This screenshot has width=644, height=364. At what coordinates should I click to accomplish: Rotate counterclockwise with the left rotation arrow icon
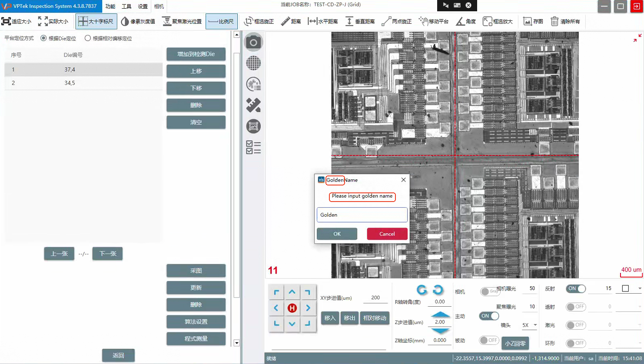(x=422, y=290)
